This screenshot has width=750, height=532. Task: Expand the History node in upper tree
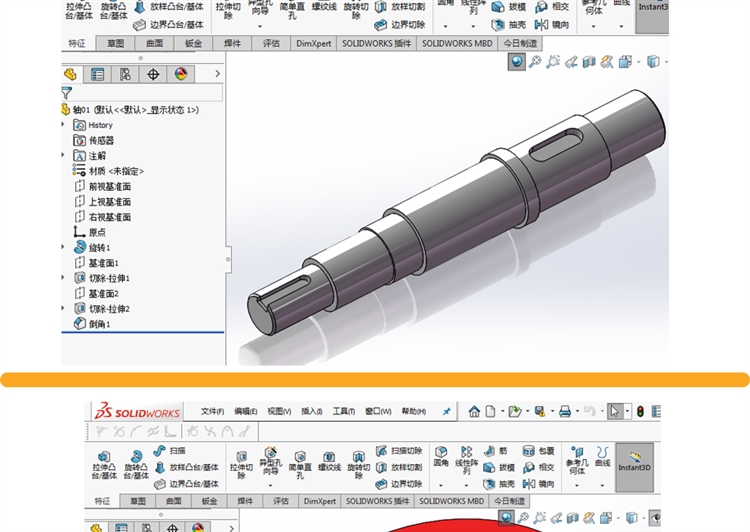pos(63,125)
